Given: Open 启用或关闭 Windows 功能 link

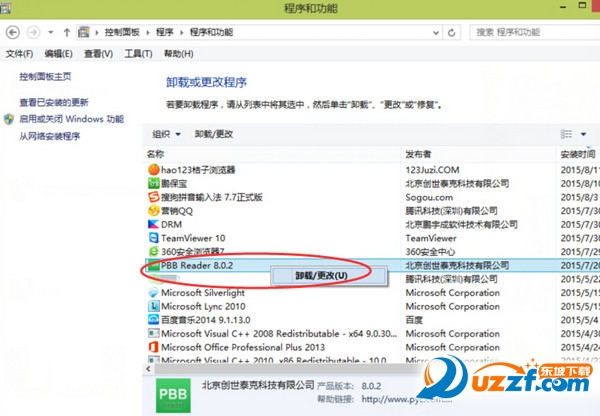Looking at the screenshot, I should tap(70, 118).
